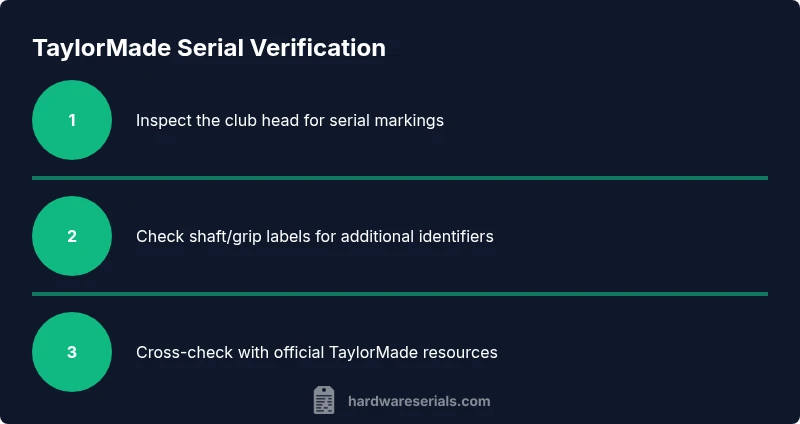Click the green divider above step 3
800x424 pixels.
[400, 294]
